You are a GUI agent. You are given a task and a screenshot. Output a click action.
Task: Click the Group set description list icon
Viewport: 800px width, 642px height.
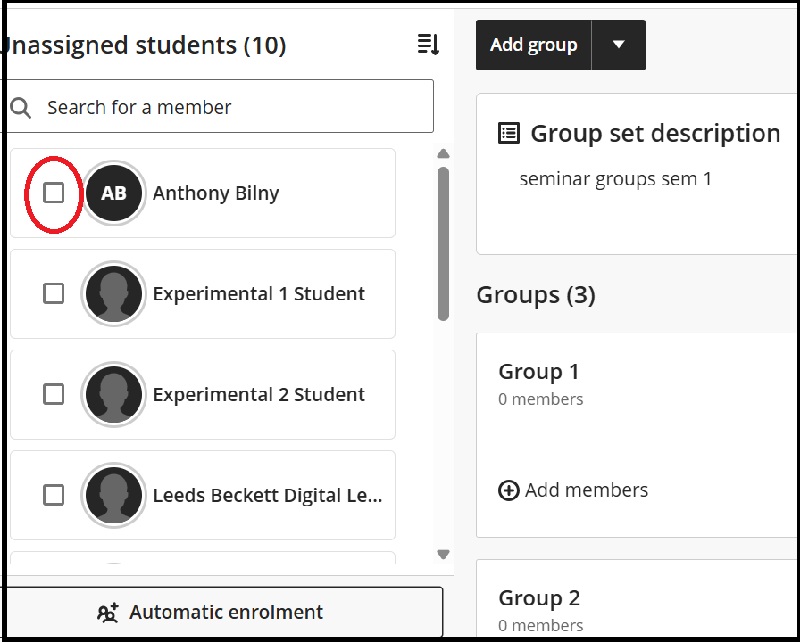coord(509,133)
